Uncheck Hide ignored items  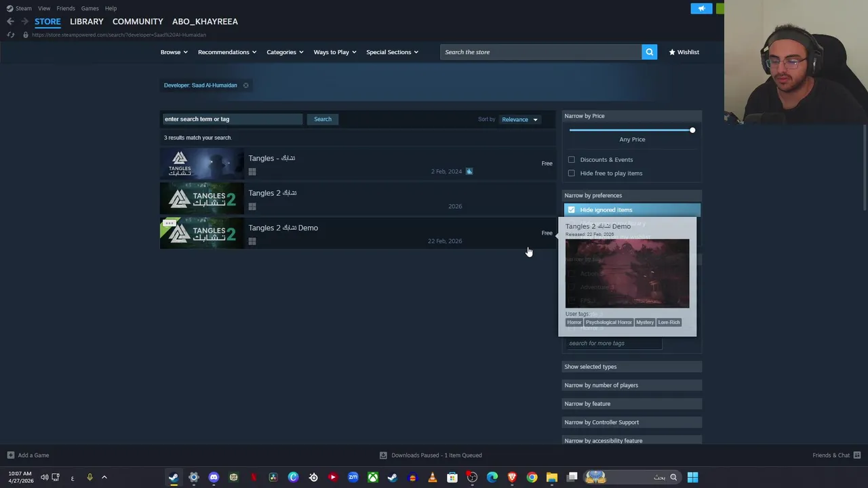click(572, 210)
